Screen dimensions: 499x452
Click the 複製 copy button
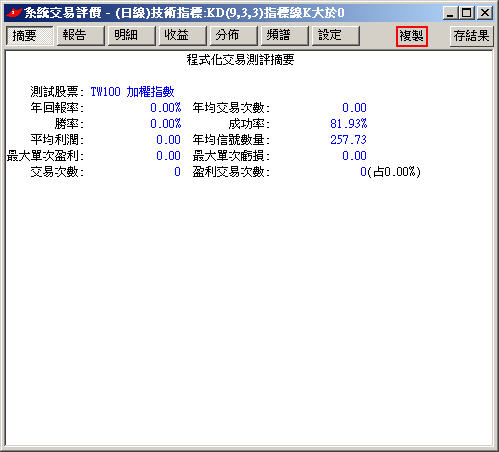click(412, 36)
